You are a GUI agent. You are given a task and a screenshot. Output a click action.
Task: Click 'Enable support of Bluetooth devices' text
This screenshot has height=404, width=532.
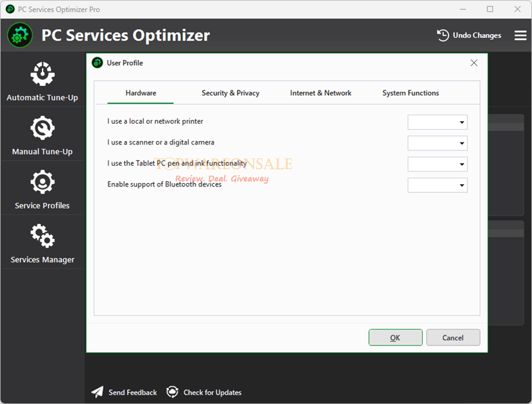tap(164, 184)
